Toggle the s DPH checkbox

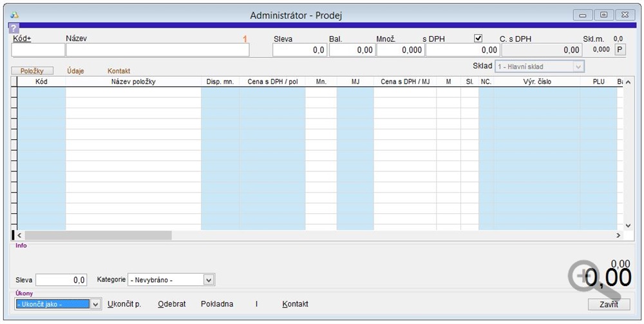pos(478,38)
